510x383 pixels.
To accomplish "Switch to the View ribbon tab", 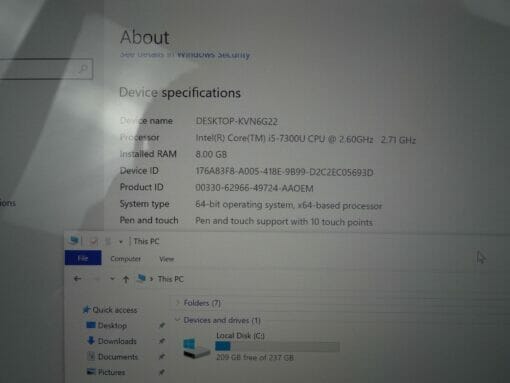I will [x=166, y=259].
